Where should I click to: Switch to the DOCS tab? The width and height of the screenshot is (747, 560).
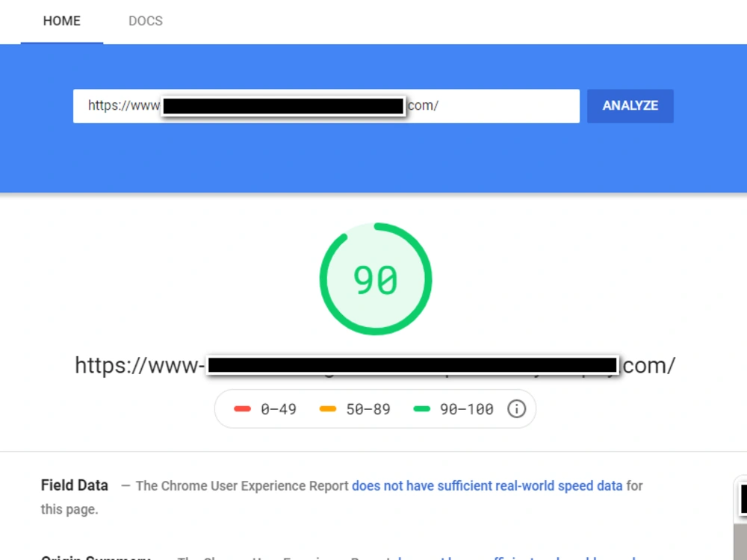(x=146, y=21)
